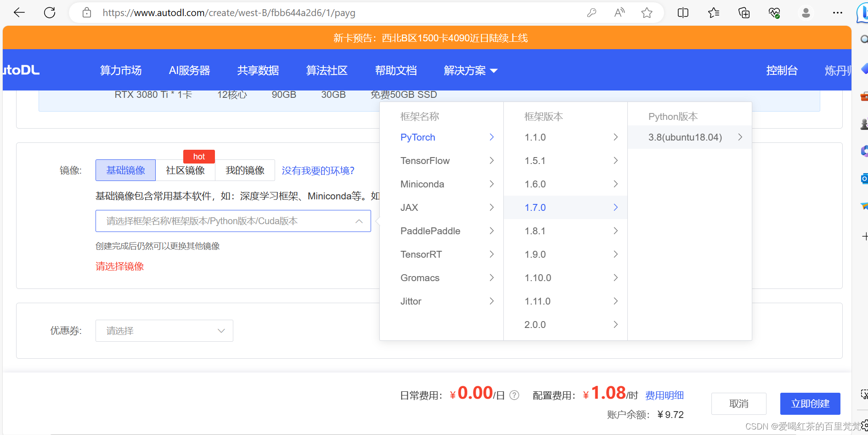Choose framework version 1.6.0
This screenshot has width=868, height=435.
tap(566, 184)
